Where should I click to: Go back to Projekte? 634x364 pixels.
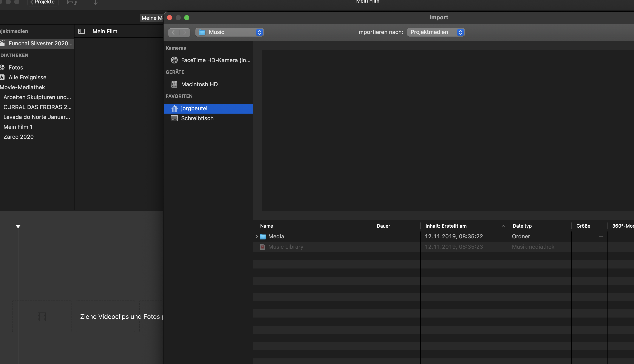click(43, 2)
